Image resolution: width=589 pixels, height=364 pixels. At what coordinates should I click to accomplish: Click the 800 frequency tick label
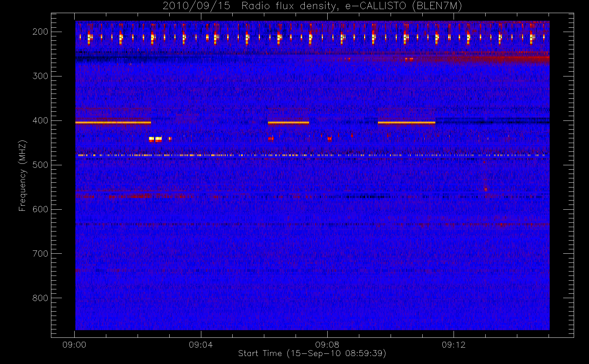40,298
